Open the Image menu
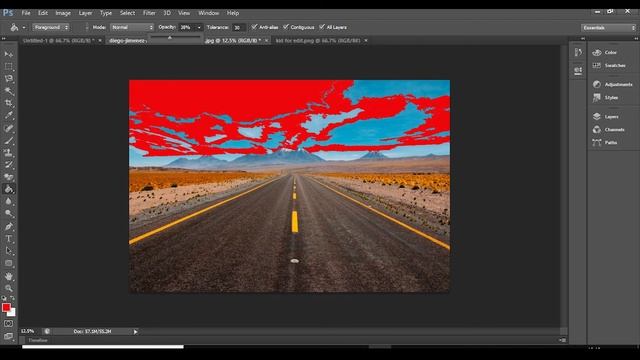The image size is (640, 360). point(63,13)
